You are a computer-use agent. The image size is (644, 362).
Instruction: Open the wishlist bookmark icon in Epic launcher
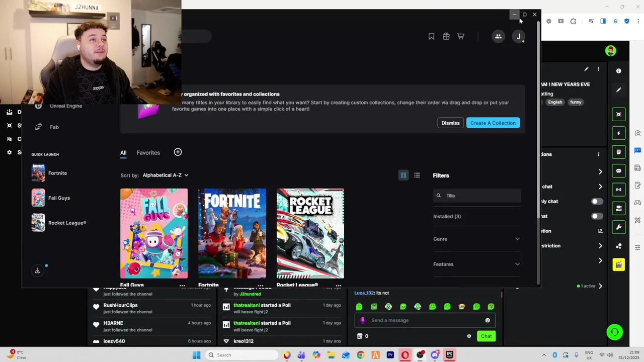[x=431, y=36]
